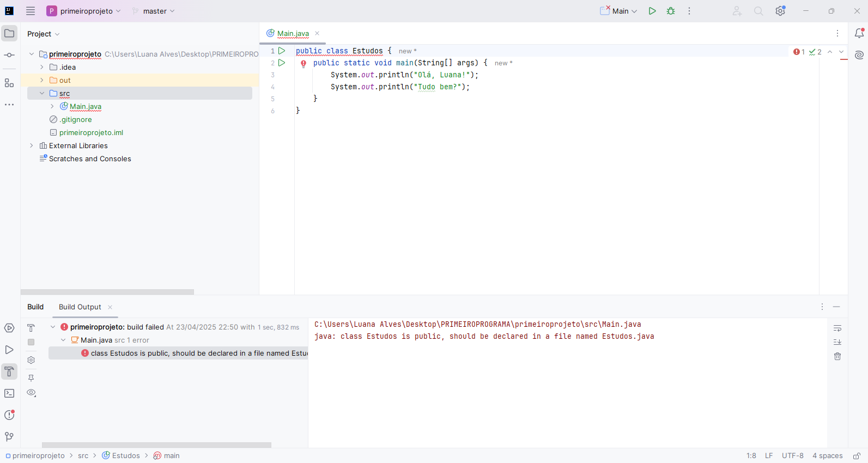
Task: Show quick-fix error bulb on line 2
Action: (x=304, y=64)
